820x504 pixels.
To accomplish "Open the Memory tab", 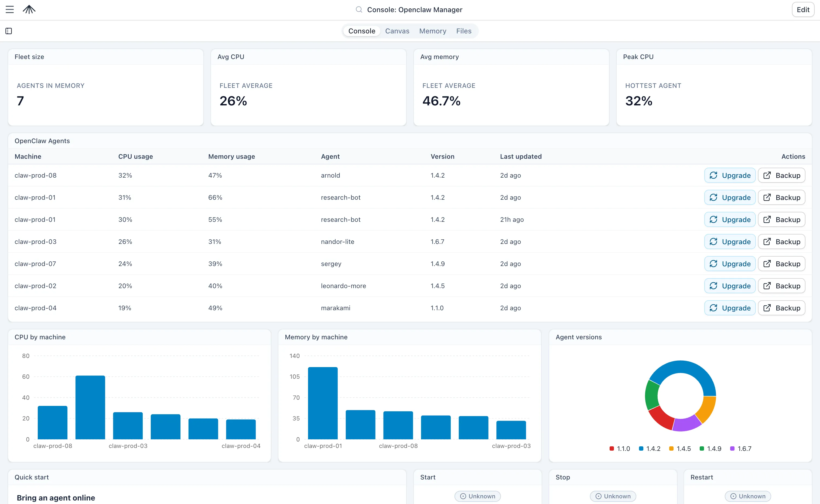I will click(432, 31).
